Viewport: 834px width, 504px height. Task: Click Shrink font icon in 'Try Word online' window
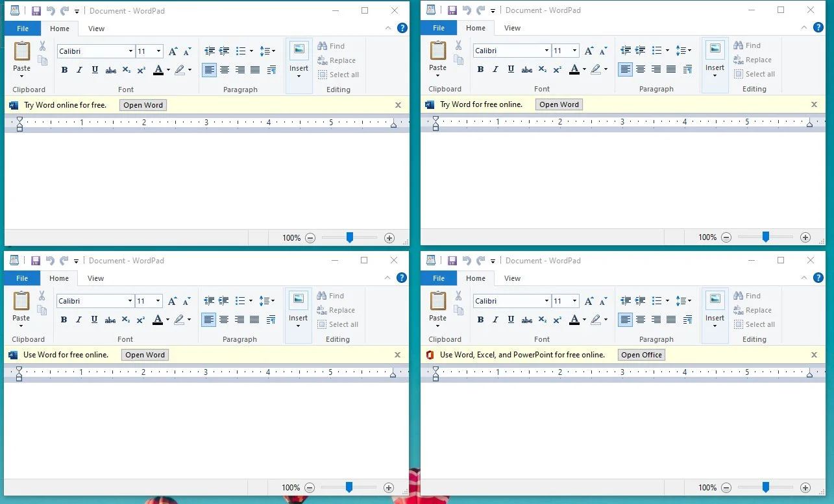point(188,51)
